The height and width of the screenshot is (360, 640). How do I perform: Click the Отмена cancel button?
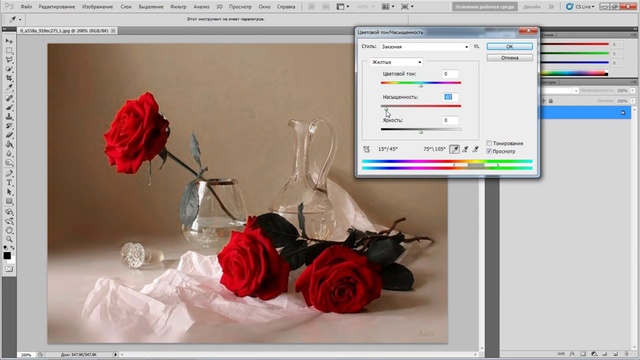[x=509, y=58]
